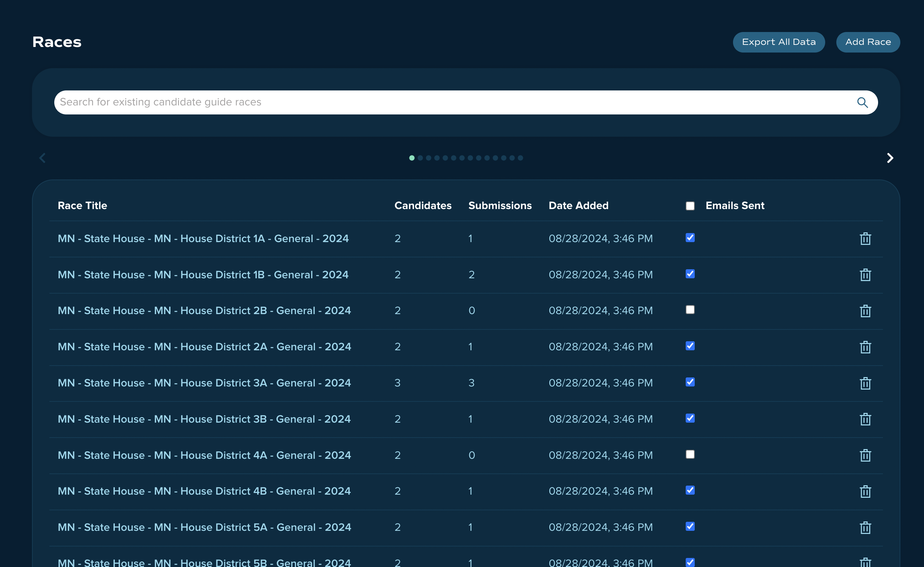Image resolution: width=924 pixels, height=567 pixels.
Task: Click the Candidates column header
Action: click(x=423, y=206)
